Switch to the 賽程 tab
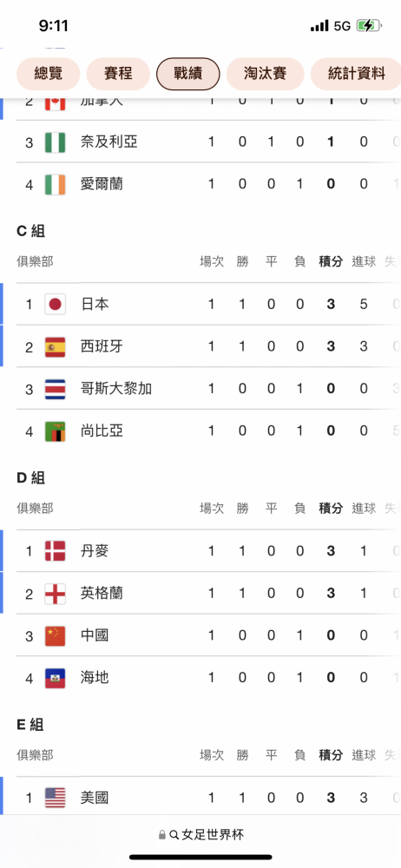 pos(118,74)
